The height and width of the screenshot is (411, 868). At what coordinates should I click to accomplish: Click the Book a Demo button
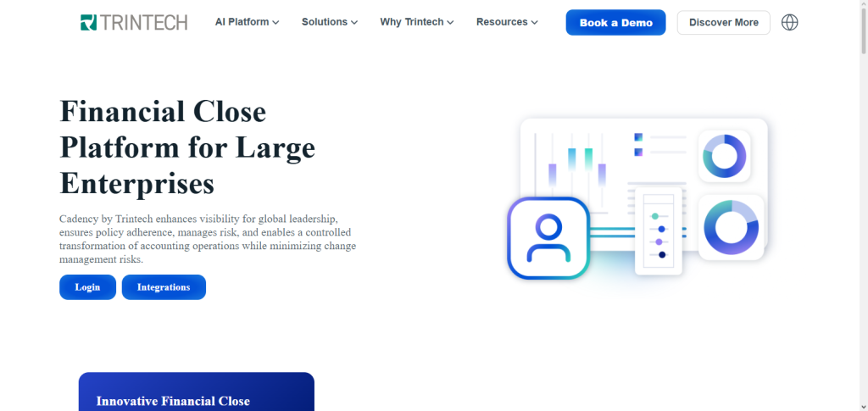tap(615, 23)
